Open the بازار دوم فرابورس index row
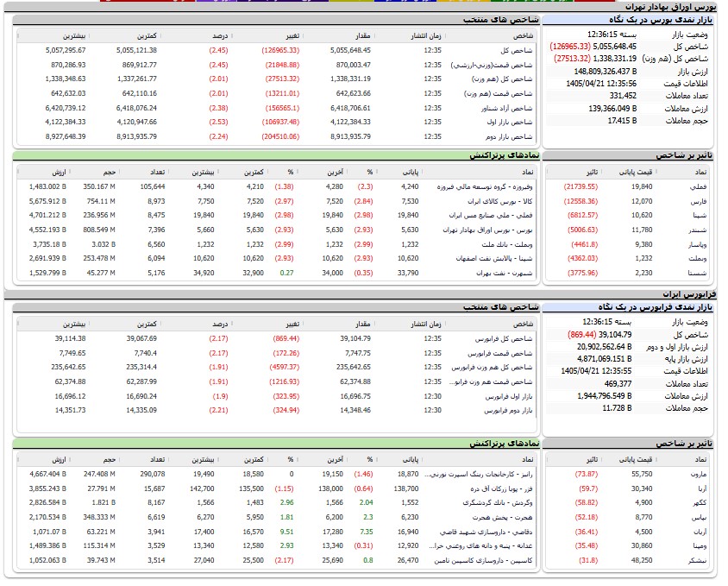The height and width of the screenshot is (586, 728). point(508,410)
